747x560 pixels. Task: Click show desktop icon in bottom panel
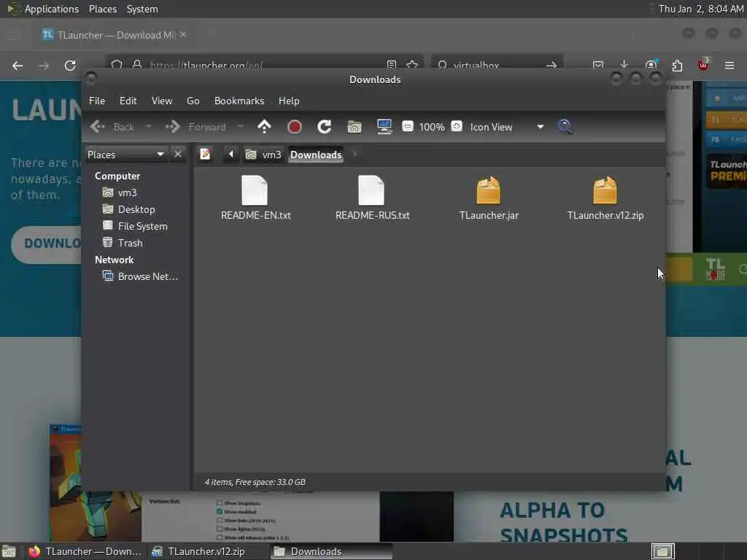9,551
